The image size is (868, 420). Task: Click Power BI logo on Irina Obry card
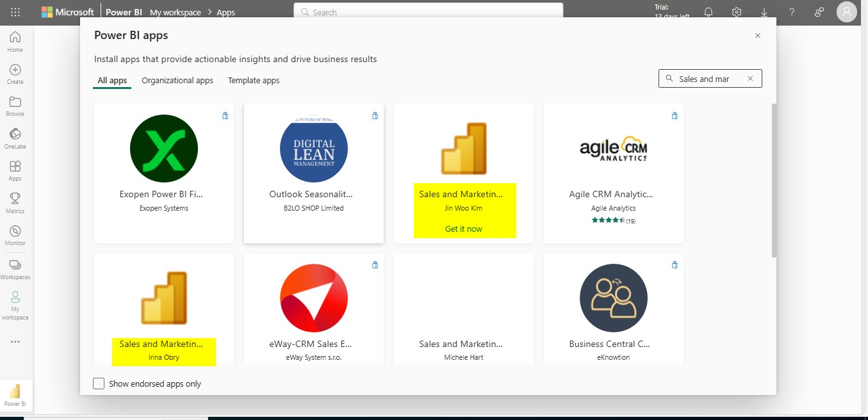pyautogui.click(x=164, y=298)
